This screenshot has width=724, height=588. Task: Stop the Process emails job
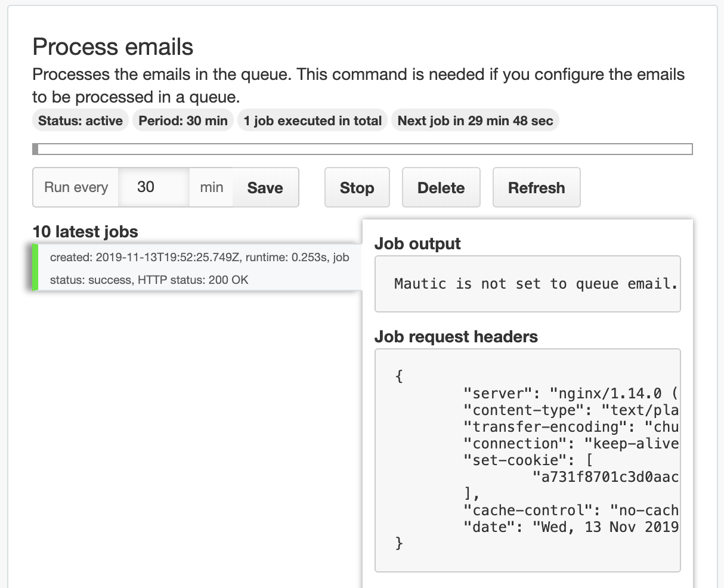click(357, 187)
